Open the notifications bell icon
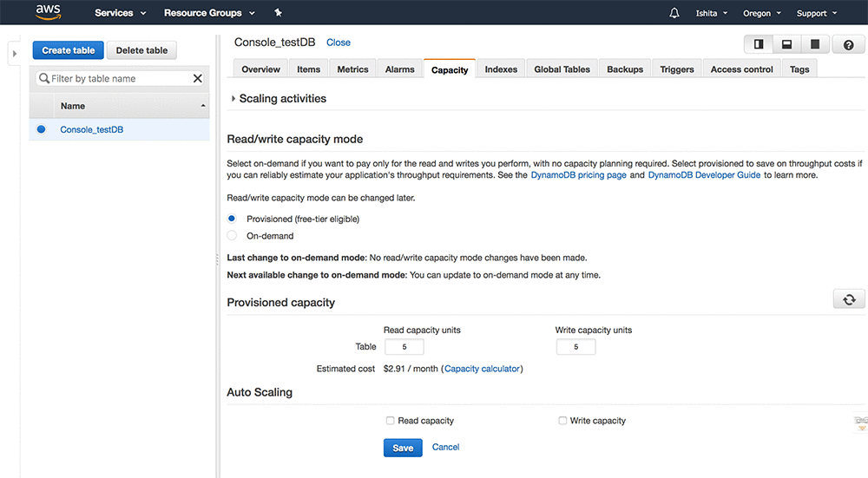Viewport: 868px width, 478px height. [x=674, y=13]
